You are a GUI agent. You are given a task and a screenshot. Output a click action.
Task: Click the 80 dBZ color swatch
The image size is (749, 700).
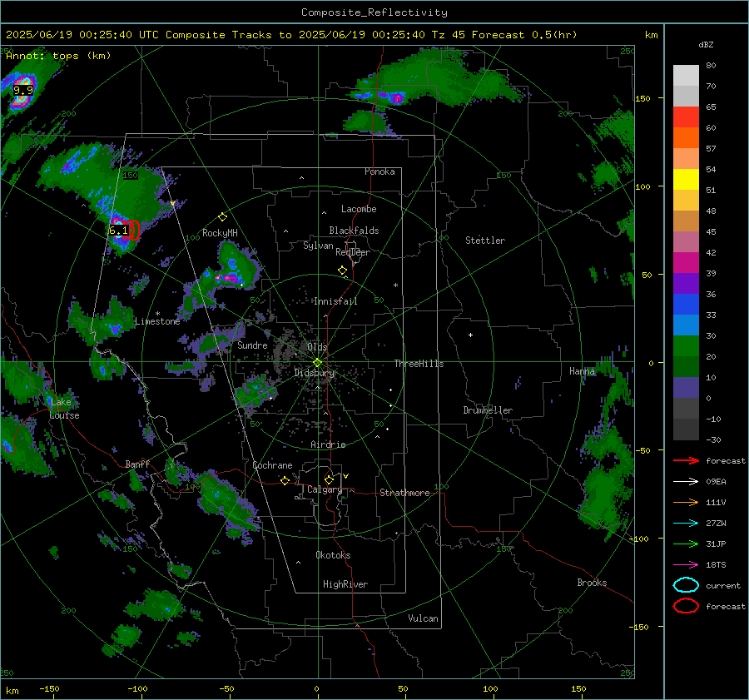(686, 75)
